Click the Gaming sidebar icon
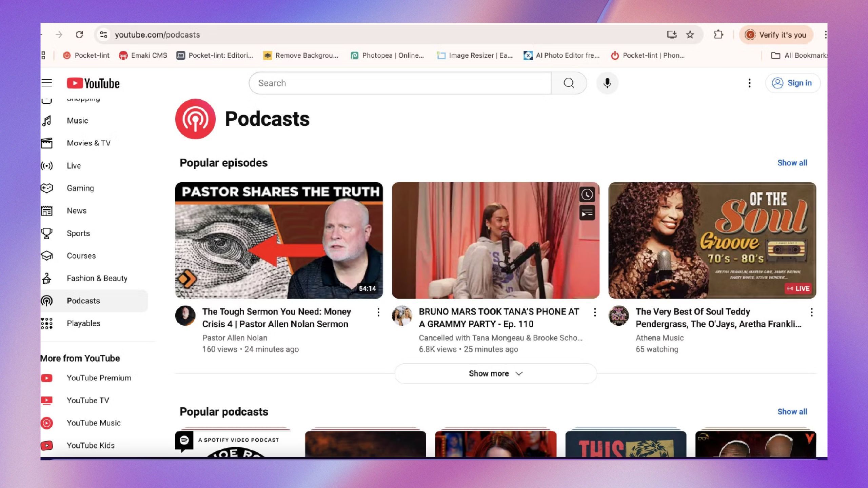 47,188
